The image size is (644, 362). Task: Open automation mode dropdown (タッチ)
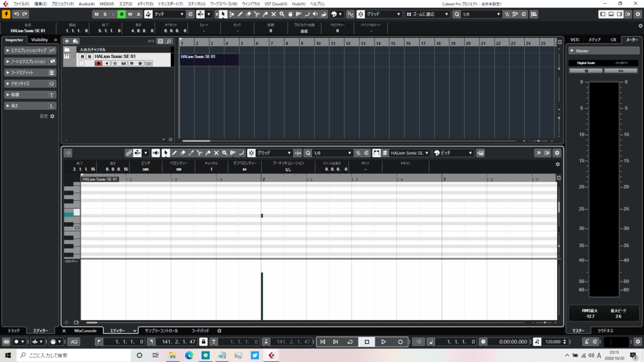pyautogui.click(x=169, y=14)
